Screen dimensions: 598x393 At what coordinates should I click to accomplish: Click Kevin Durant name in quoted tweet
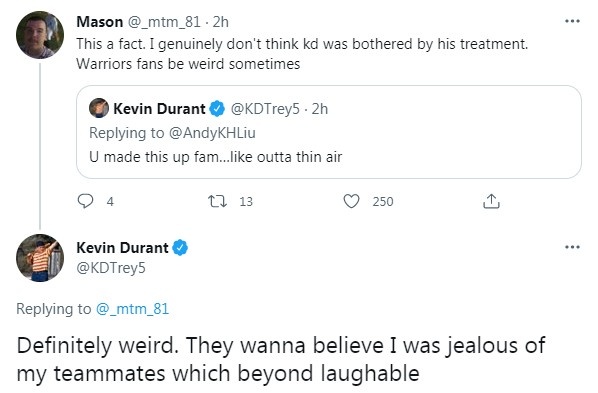coord(159,109)
